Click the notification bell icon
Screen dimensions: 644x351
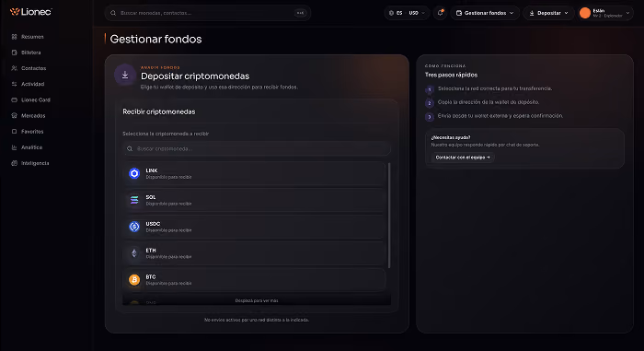[441, 13]
